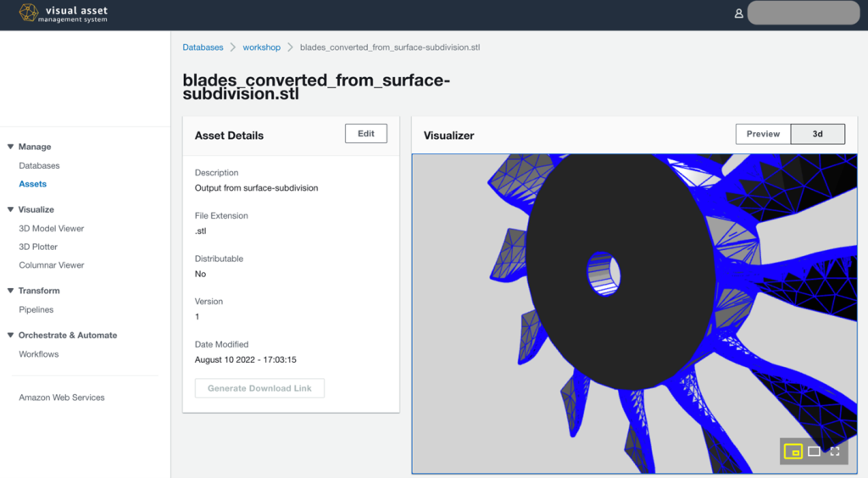Go to Databases breadcrumb
Screen dimensions: 868x478
coord(203,47)
